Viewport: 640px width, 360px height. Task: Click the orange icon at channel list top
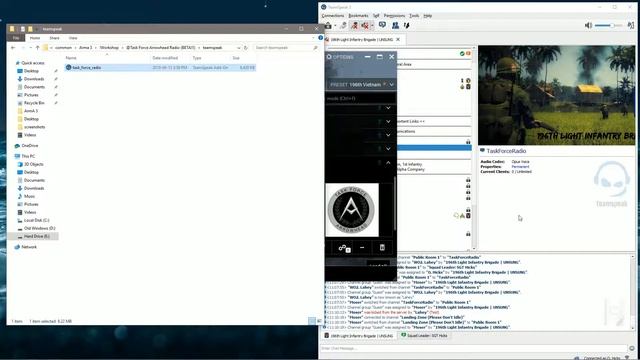coord(468,53)
